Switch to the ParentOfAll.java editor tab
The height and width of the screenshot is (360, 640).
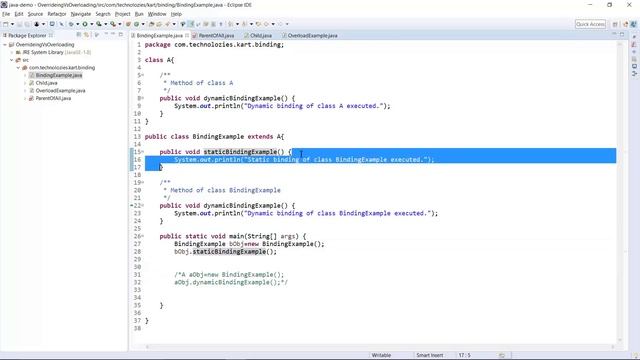(x=213, y=36)
